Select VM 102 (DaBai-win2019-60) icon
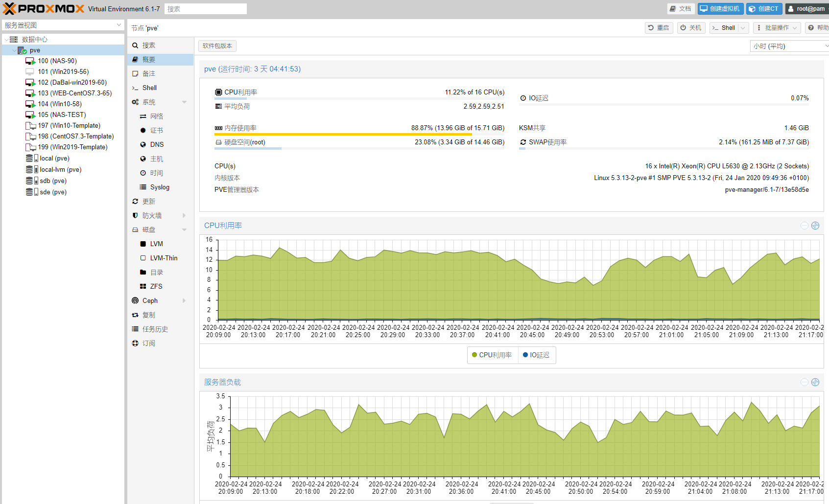 [x=30, y=83]
